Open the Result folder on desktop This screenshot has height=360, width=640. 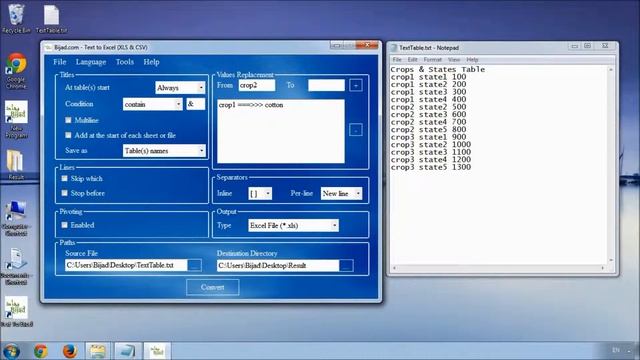click(16, 165)
